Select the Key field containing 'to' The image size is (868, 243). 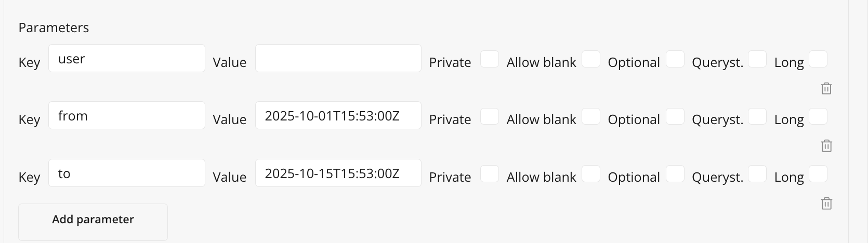[126, 173]
